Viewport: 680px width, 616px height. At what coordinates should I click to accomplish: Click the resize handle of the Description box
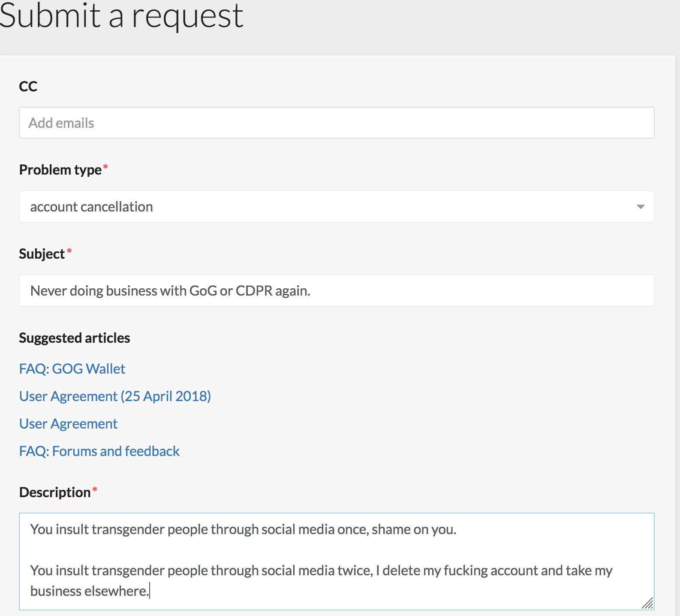(647, 603)
